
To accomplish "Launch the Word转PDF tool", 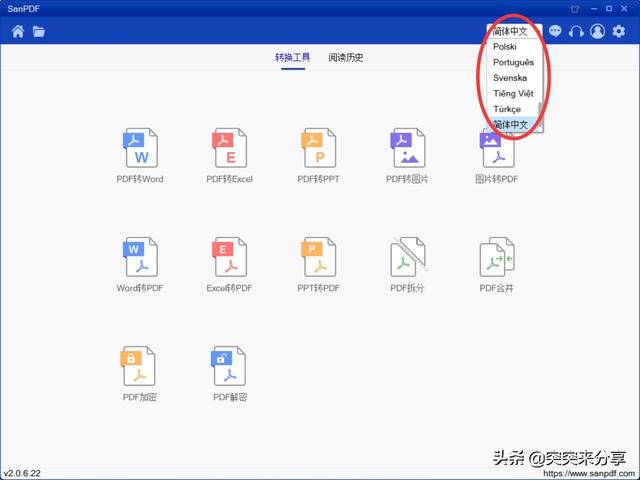I will pyautogui.click(x=140, y=264).
